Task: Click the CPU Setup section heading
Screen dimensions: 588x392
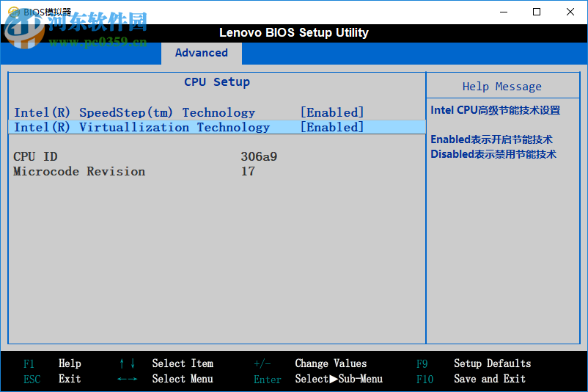Action: click(217, 82)
